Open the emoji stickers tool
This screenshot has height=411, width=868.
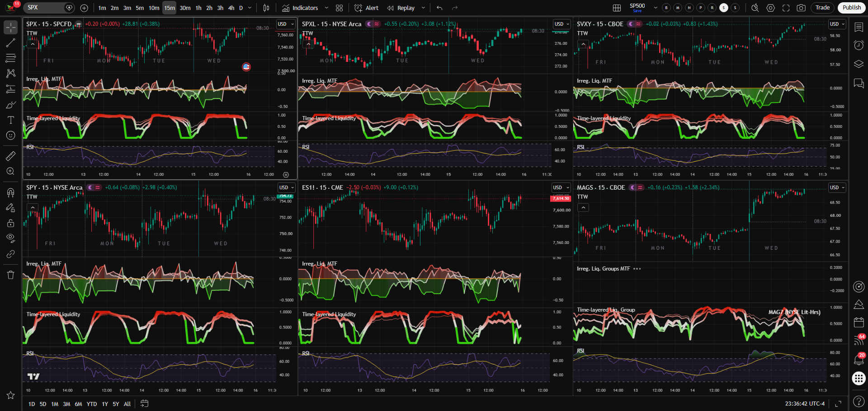pyautogui.click(x=11, y=135)
